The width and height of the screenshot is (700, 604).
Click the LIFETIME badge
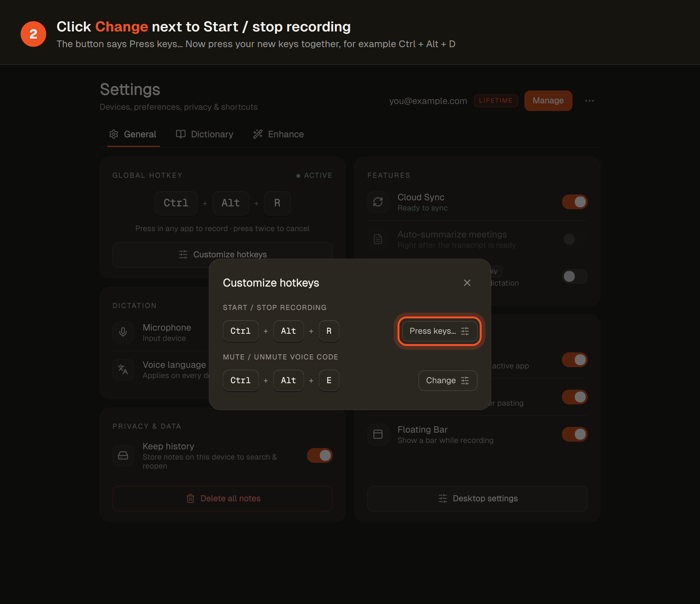495,100
